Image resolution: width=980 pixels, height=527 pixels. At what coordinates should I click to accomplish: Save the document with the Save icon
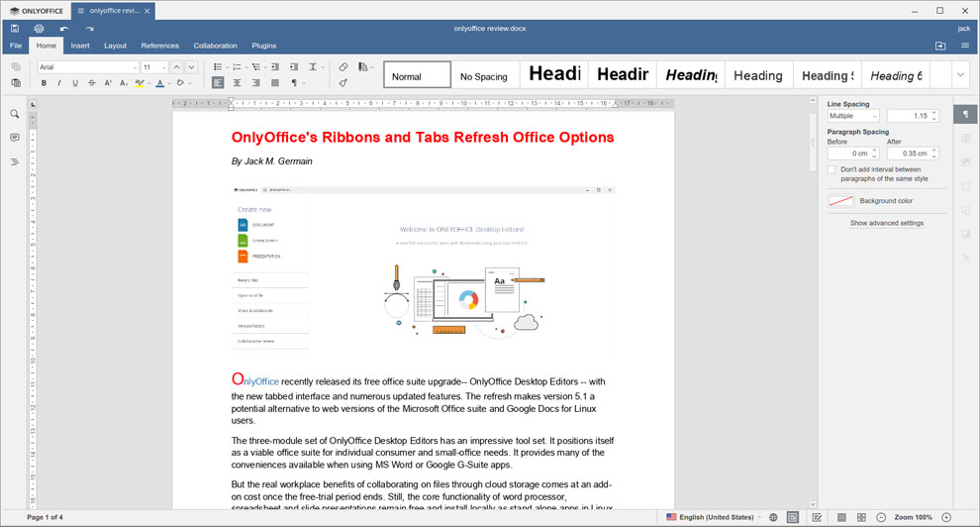pos(15,29)
